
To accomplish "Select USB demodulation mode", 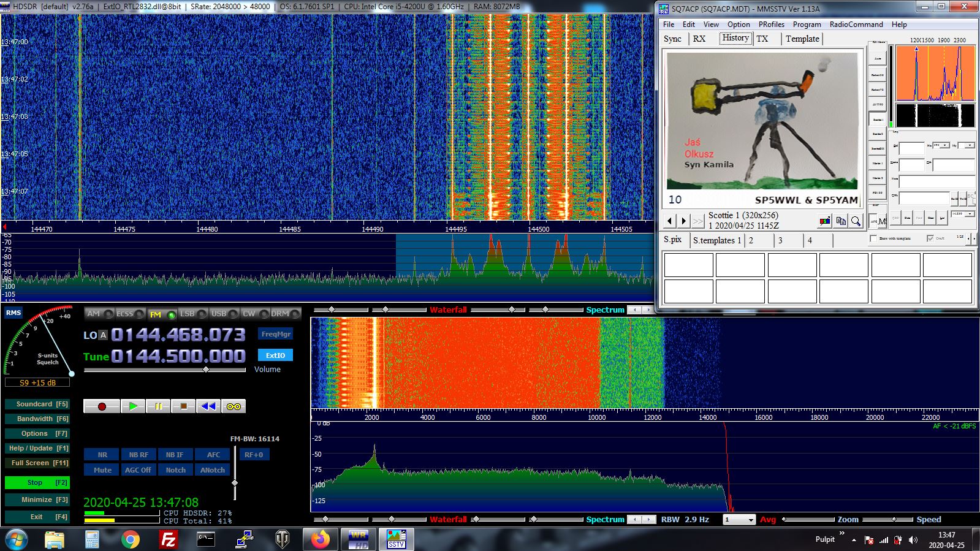I will (x=224, y=314).
